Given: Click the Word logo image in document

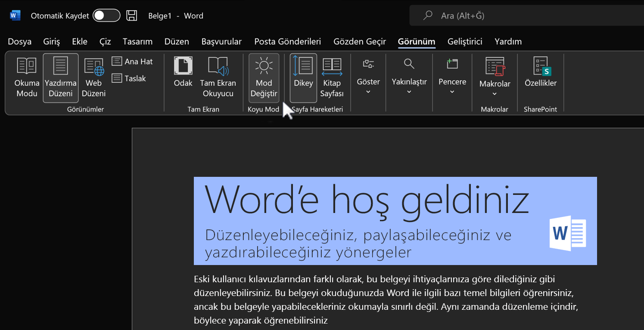Looking at the screenshot, I should (x=568, y=233).
